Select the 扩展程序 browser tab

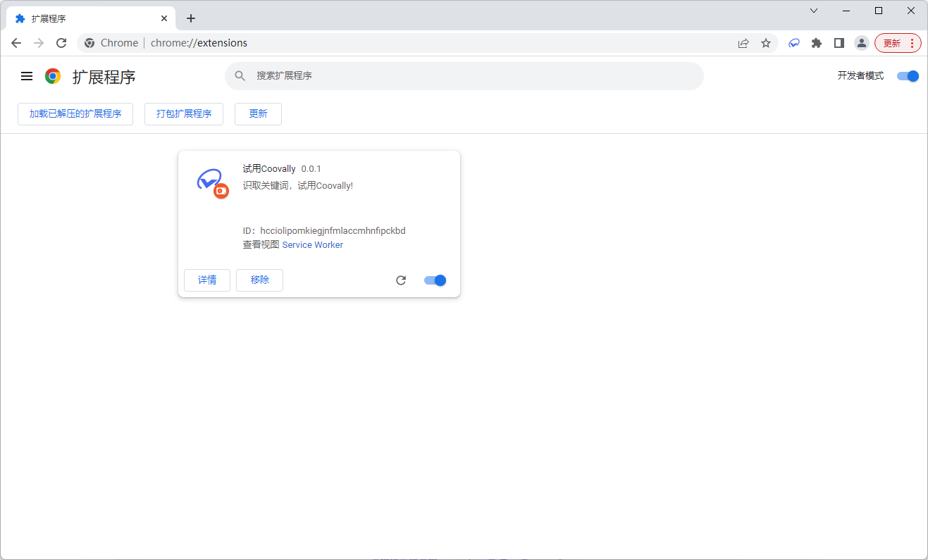pos(90,18)
